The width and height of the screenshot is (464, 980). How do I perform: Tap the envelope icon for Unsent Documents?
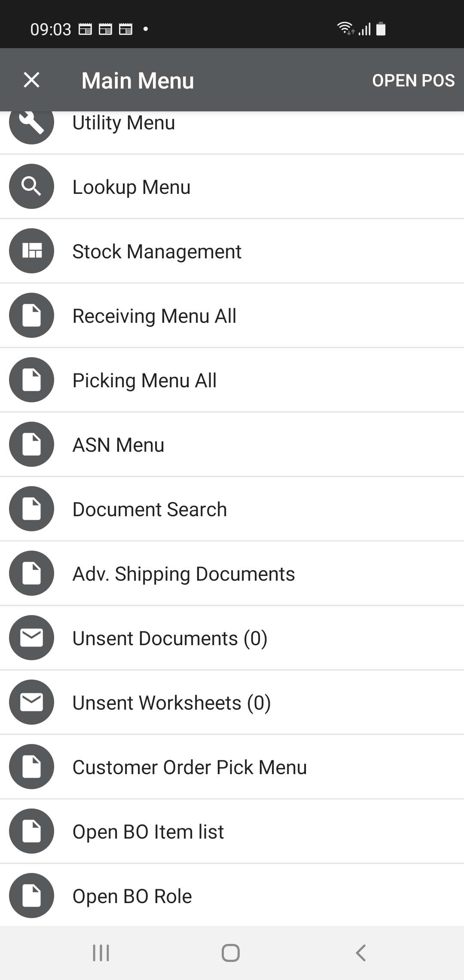click(31, 637)
